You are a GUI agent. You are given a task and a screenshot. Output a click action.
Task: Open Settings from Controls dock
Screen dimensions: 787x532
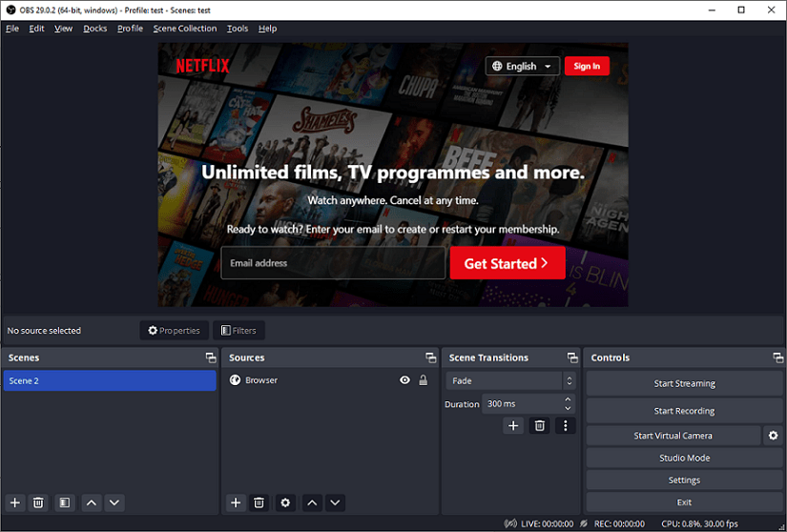[x=685, y=480]
